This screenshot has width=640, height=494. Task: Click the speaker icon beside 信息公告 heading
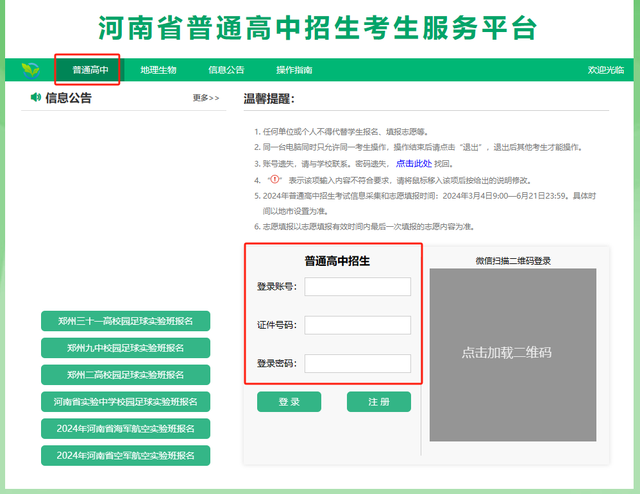pyautogui.click(x=36, y=97)
